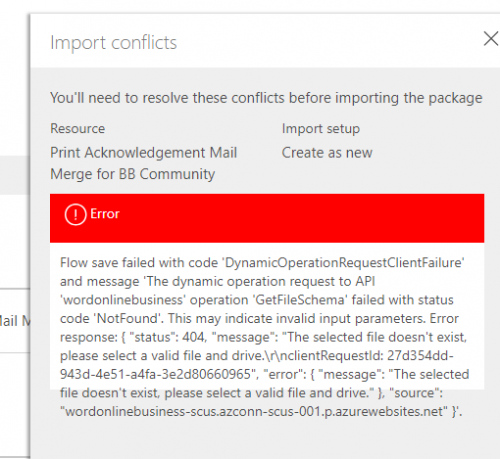Click the 'wordonlinebusiness' API name text

122,300
